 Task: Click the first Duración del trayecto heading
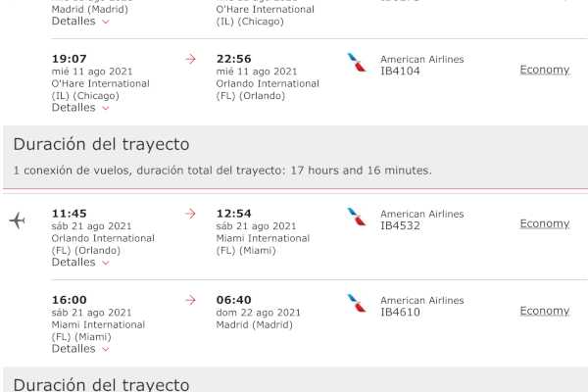tap(101, 144)
